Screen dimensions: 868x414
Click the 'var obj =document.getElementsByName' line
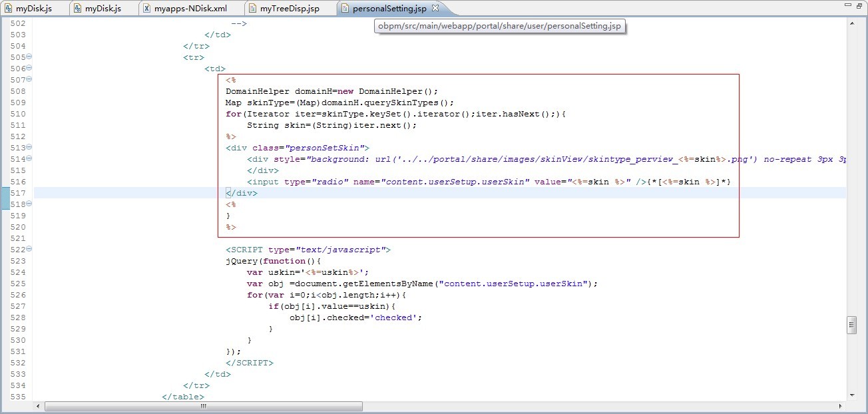point(422,284)
